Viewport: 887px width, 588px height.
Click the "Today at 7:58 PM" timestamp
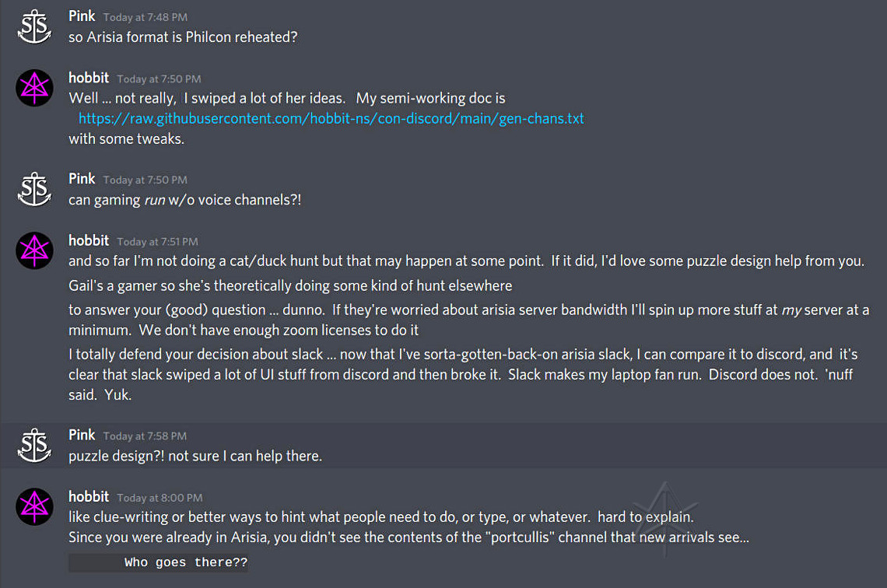coord(145,436)
